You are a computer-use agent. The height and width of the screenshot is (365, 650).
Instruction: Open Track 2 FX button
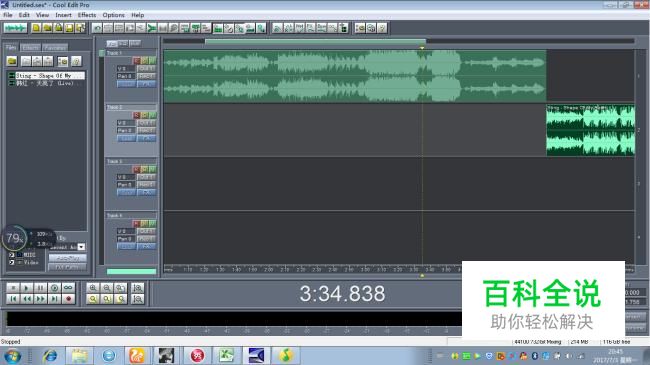pos(146,138)
